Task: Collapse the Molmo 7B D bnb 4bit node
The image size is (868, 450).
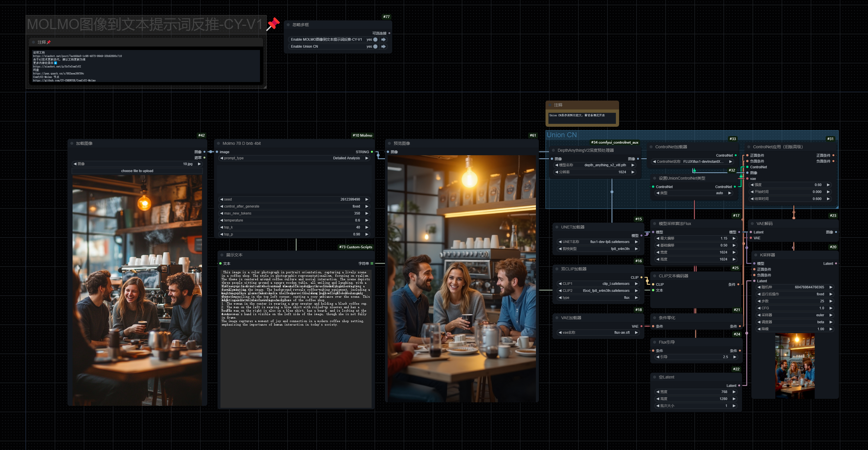Action: pos(218,144)
